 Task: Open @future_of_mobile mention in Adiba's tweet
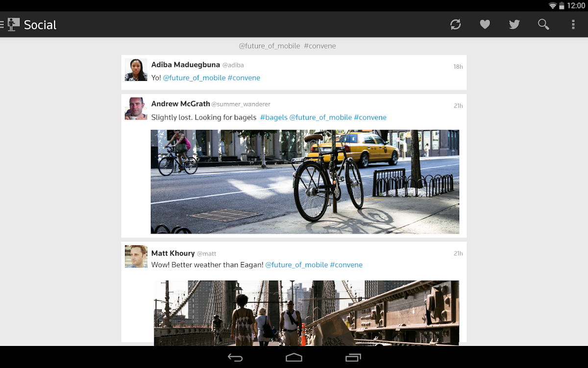click(x=195, y=78)
